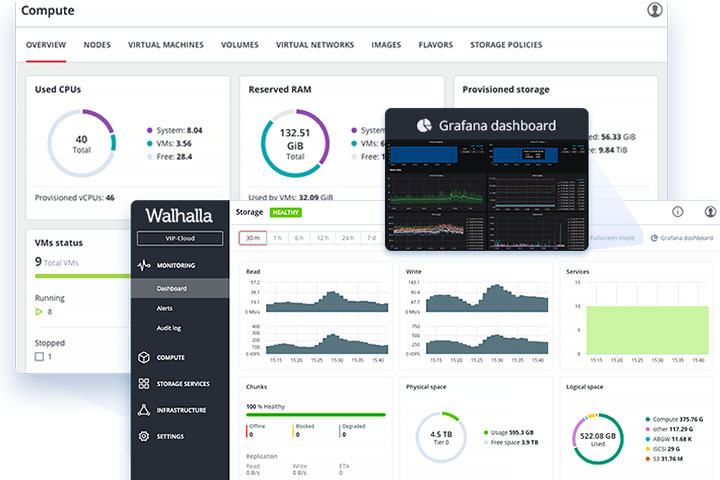
Task: Click the green Services chart area
Action: pos(647,330)
